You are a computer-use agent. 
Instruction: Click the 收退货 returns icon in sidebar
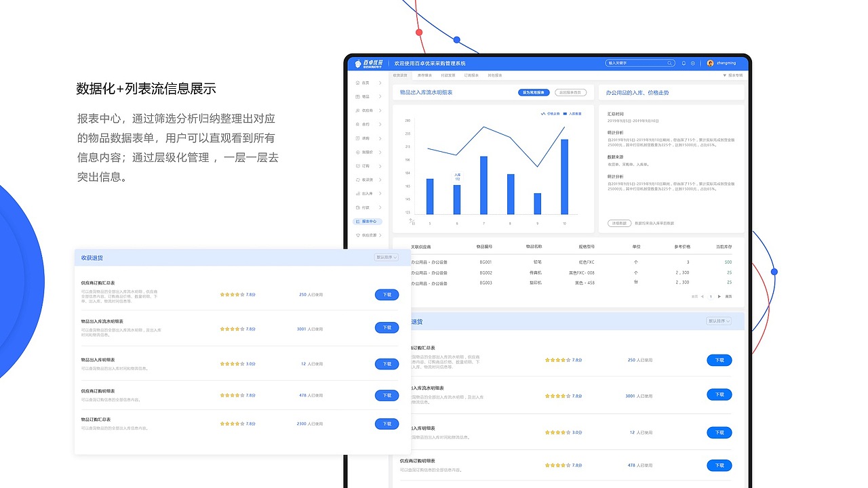(357, 180)
